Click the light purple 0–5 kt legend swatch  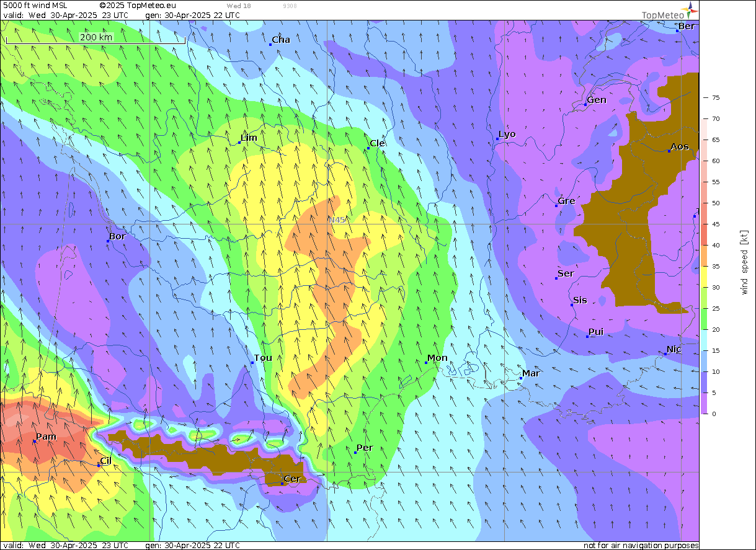(705, 403)
